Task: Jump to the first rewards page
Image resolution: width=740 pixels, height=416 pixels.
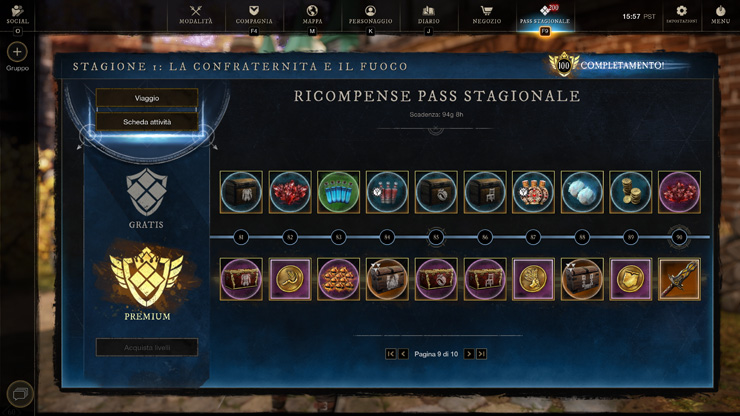Action: pos(390,354)
